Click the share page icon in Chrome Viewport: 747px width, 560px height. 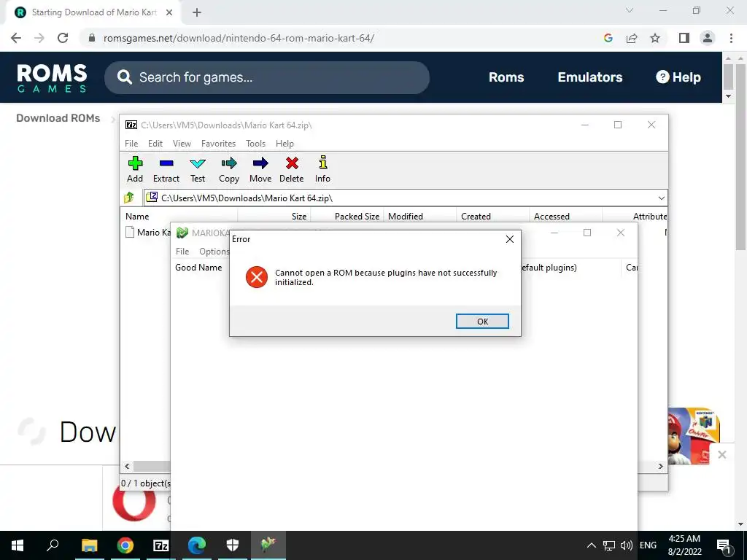632,38
